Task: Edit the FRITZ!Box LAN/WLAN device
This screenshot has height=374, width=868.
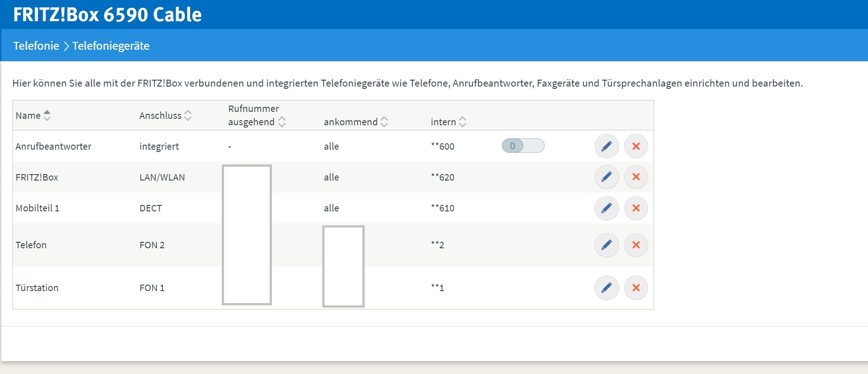Action: point(606,177)
